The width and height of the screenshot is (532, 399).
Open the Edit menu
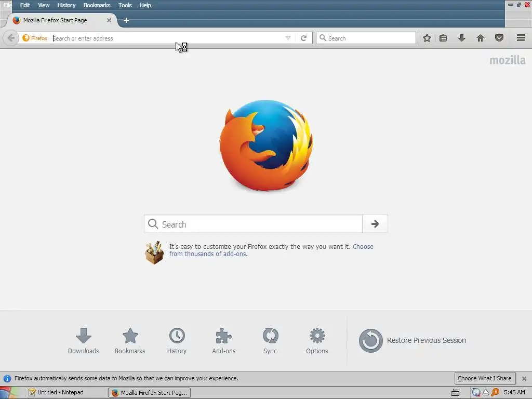tap(25, 5)
